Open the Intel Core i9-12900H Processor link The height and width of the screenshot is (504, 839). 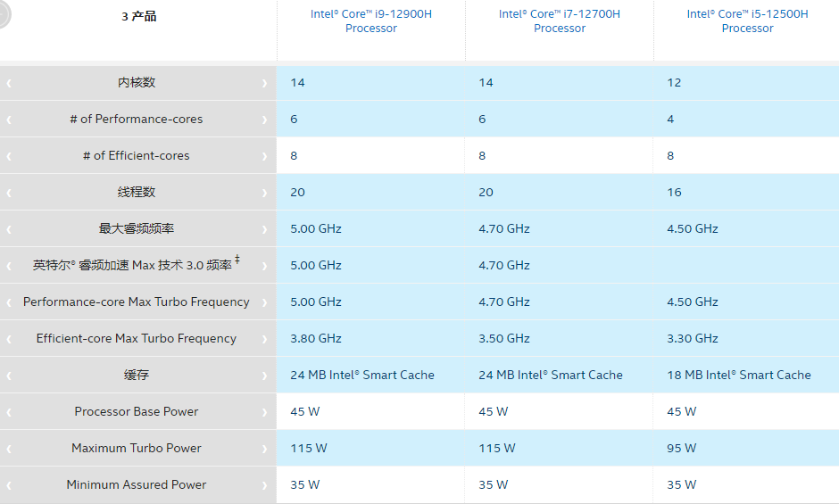[370, 21]
